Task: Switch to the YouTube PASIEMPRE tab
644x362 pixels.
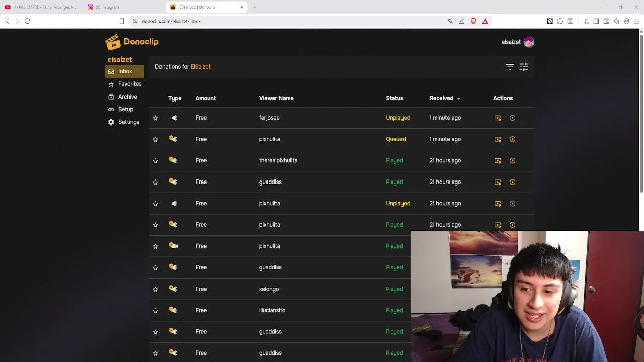Action: 41,7
